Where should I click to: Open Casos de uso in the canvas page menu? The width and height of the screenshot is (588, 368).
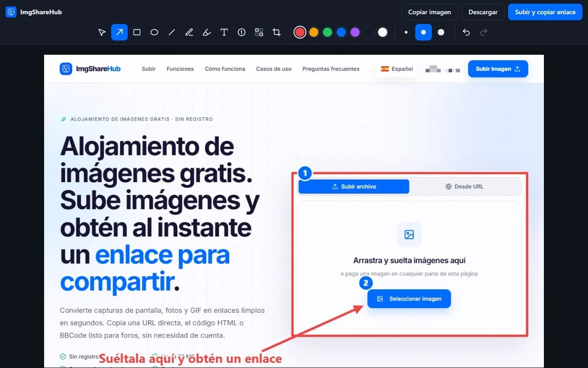coord(274,69)
